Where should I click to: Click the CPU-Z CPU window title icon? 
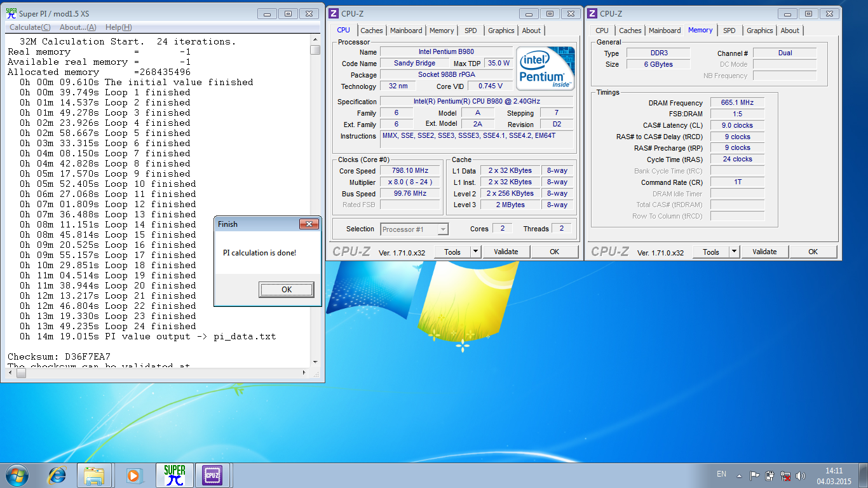[334, 13]
